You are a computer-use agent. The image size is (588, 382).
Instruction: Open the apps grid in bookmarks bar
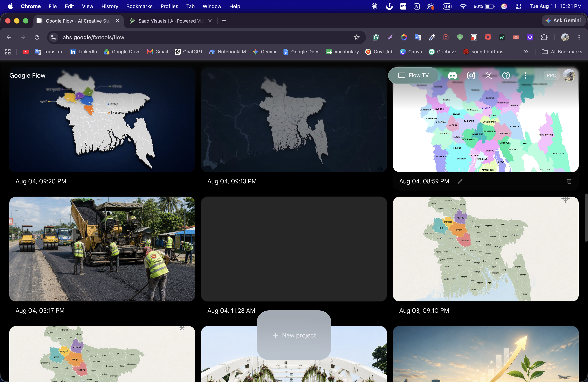8,52
